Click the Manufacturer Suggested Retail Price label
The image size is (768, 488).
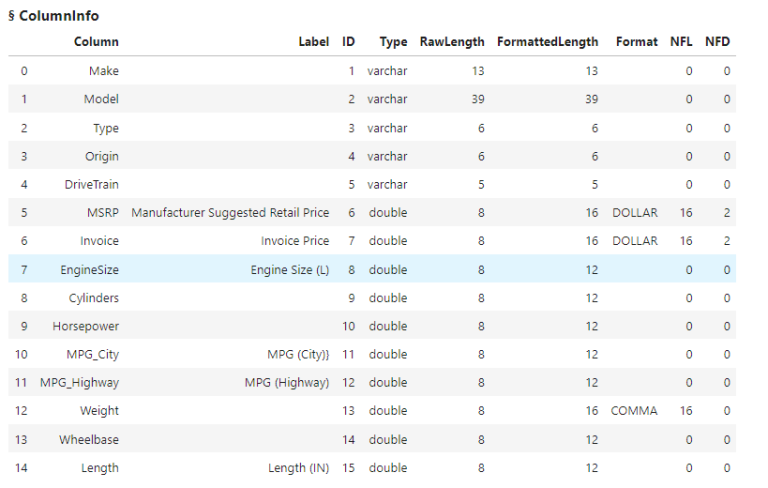click(x=230, y=213)
